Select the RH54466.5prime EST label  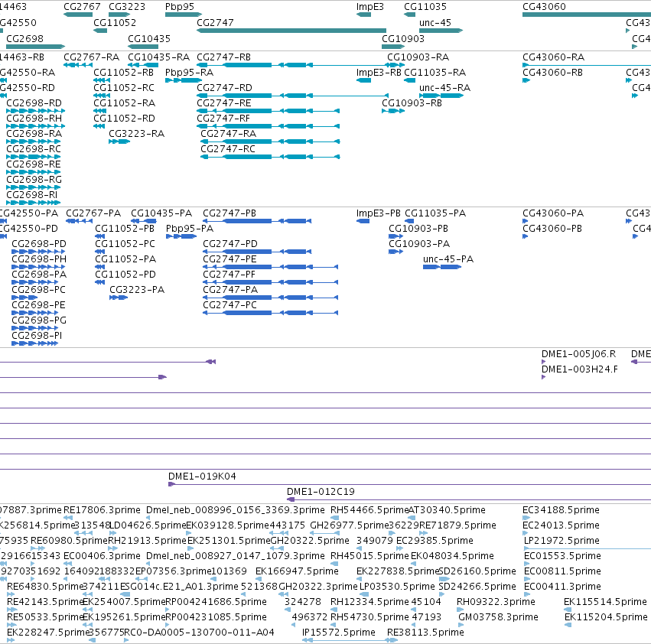point(369,510)
